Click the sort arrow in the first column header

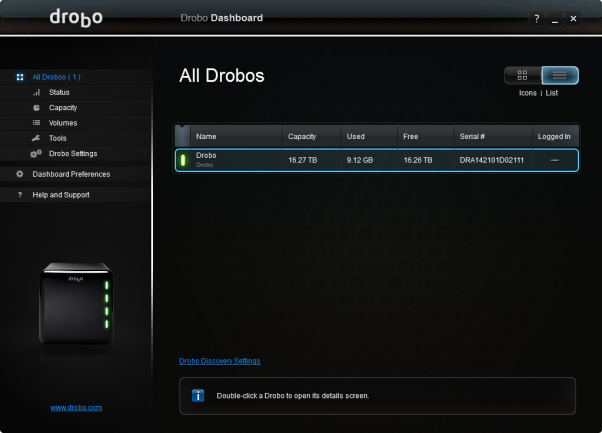point(182,128)
